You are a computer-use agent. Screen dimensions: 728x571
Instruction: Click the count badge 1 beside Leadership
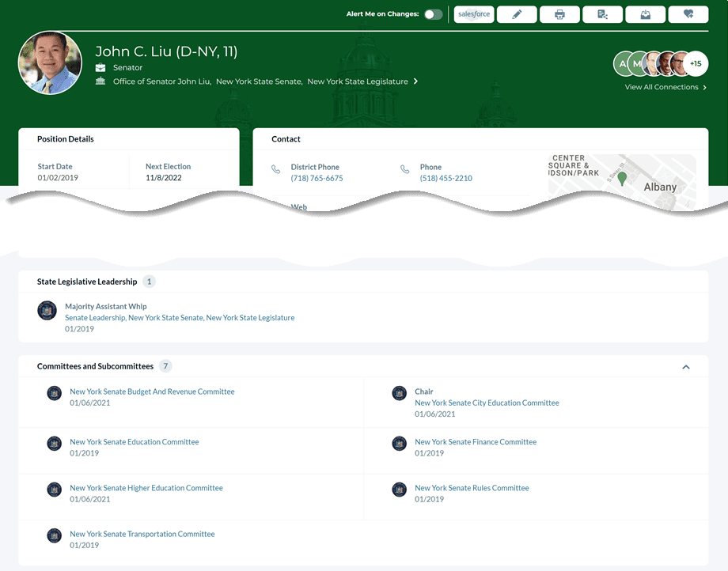(x=149, y=282)
